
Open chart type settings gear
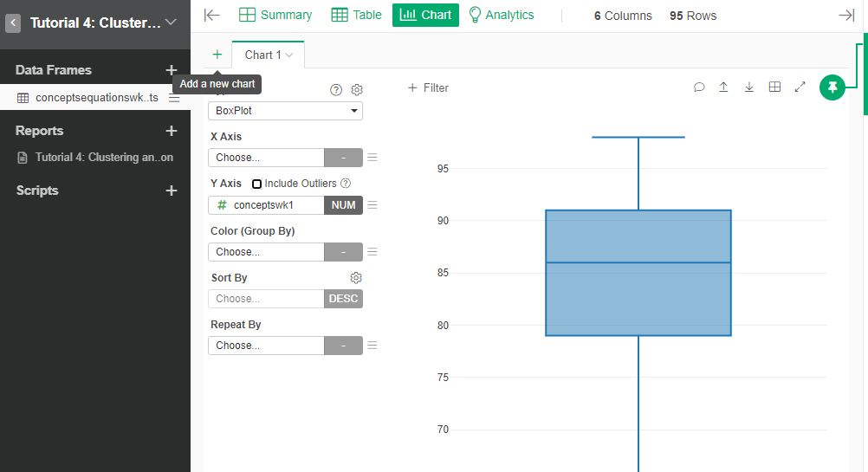[x=357, y=90]
